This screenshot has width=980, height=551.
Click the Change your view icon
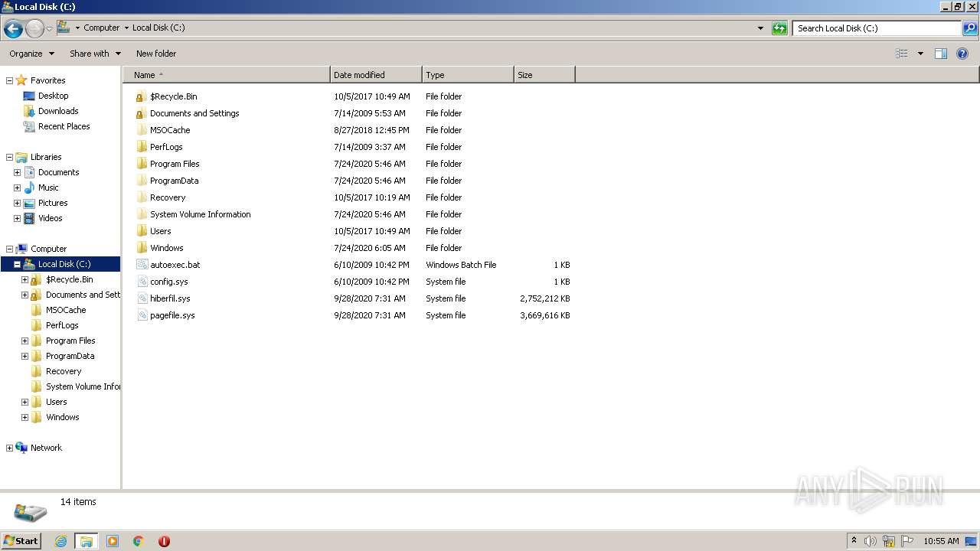point(902,54)
